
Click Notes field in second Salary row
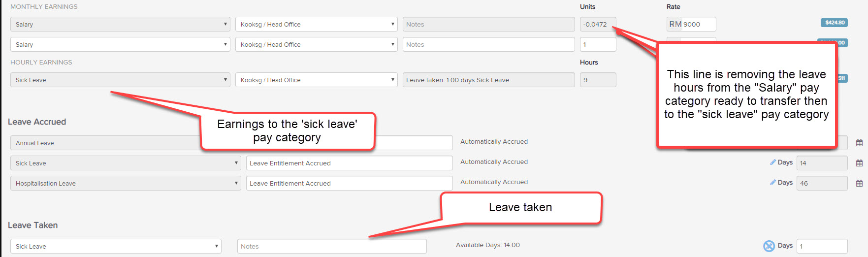tap(488, 44)
